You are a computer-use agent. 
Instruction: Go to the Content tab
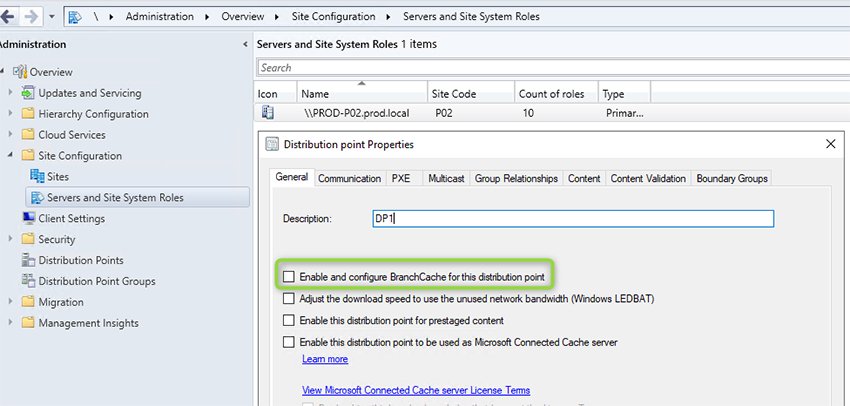coord(584,178)
